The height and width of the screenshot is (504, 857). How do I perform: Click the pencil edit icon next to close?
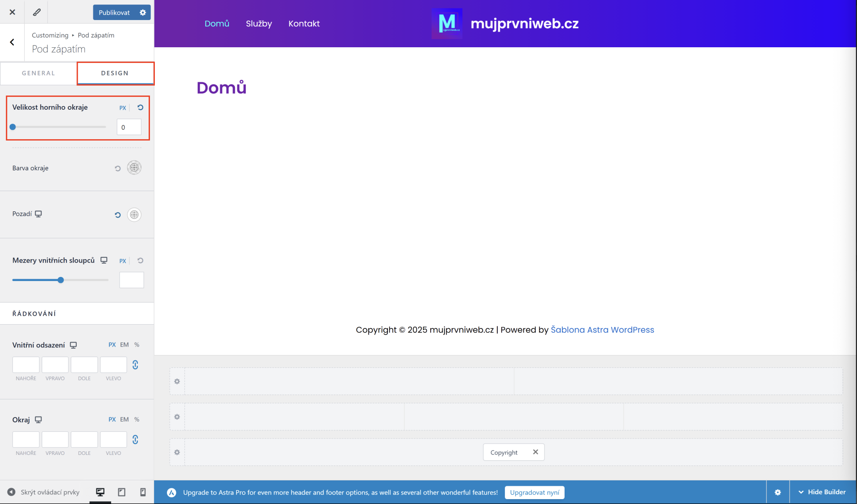tap(36, 12)
